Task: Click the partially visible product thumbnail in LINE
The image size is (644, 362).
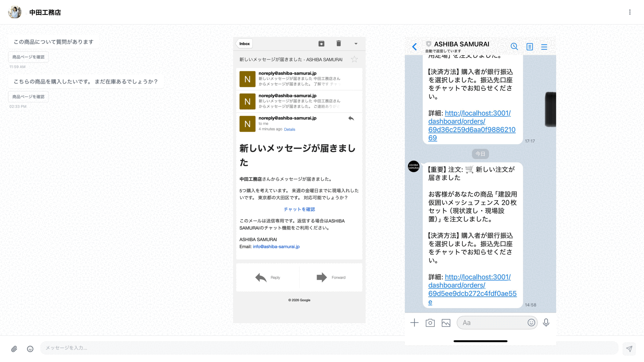Action: pos(550,109)
